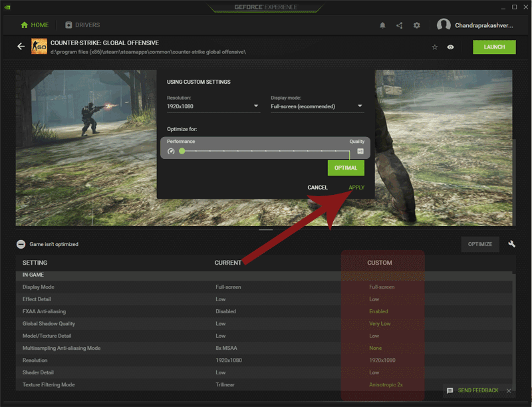Apply the custom settings
Screen dimensions: 532x407
(356, 188)
